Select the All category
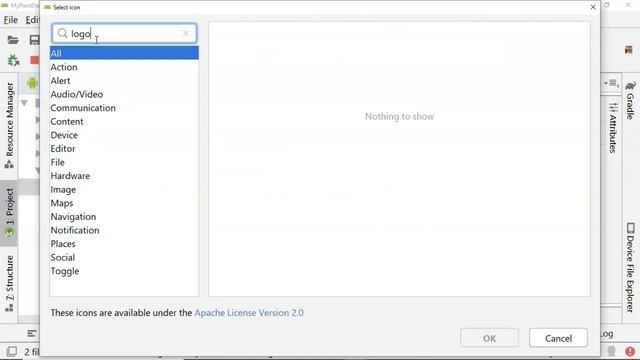640x360 pixels. click(x=124, y=53)
